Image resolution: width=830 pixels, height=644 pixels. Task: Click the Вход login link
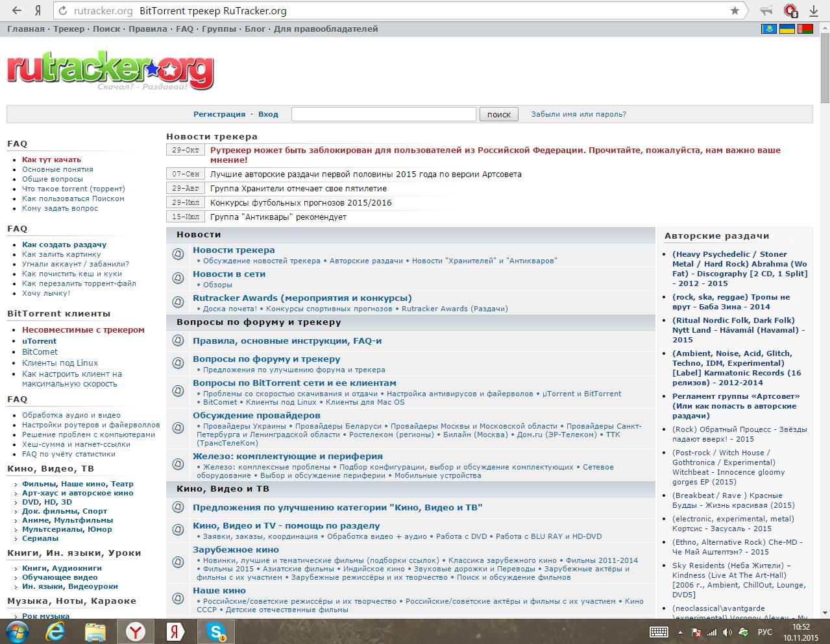click(x=268, y=114)
